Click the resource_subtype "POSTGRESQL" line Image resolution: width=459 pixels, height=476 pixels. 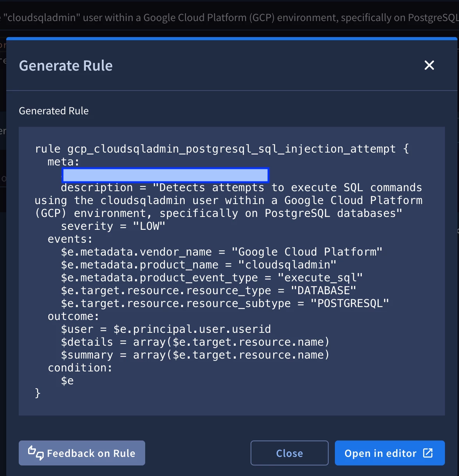tap(225, 304)
